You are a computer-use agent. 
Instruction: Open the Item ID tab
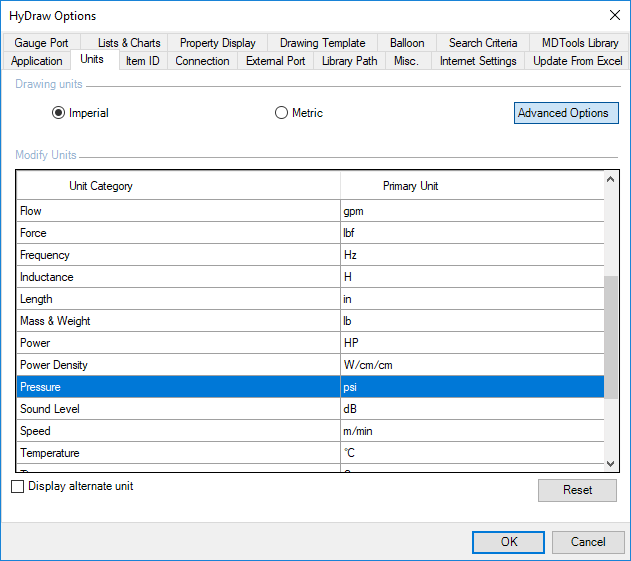coord(142,61)
